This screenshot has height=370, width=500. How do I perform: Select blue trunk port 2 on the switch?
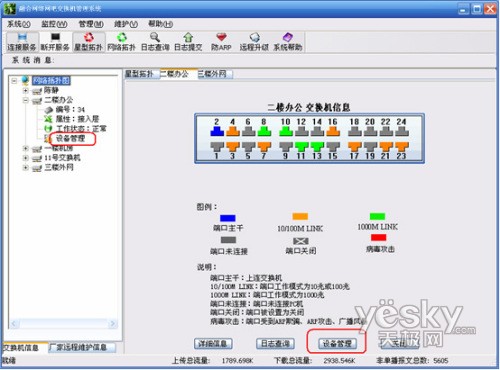217,131
